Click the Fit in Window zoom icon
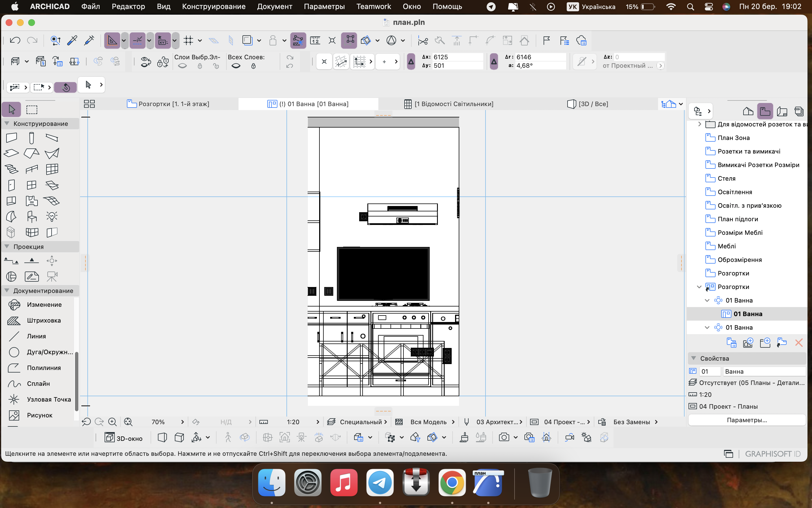Viewport: 812px width, 508px height. click(128, 422)
